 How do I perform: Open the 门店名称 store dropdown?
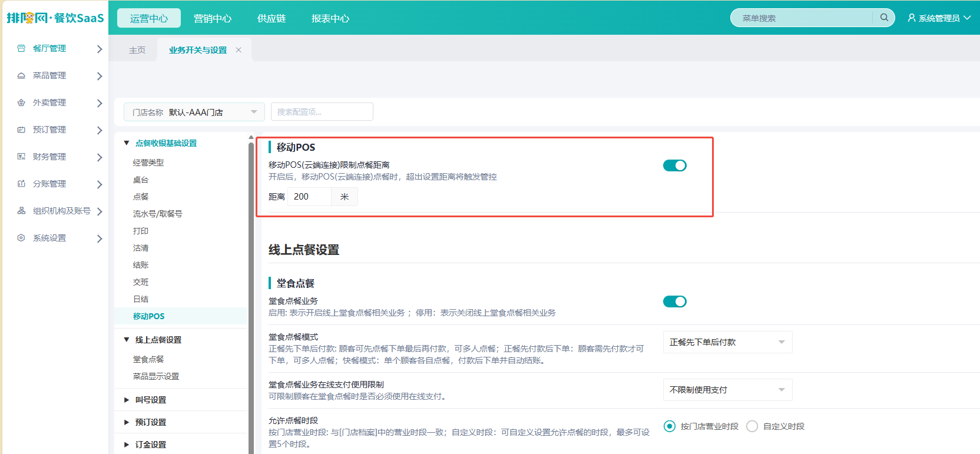coord(194,112)
